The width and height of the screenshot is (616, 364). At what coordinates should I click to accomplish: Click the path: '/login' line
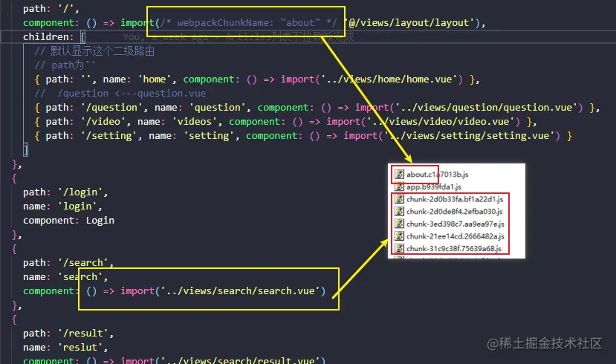click(x=65, y=192)
